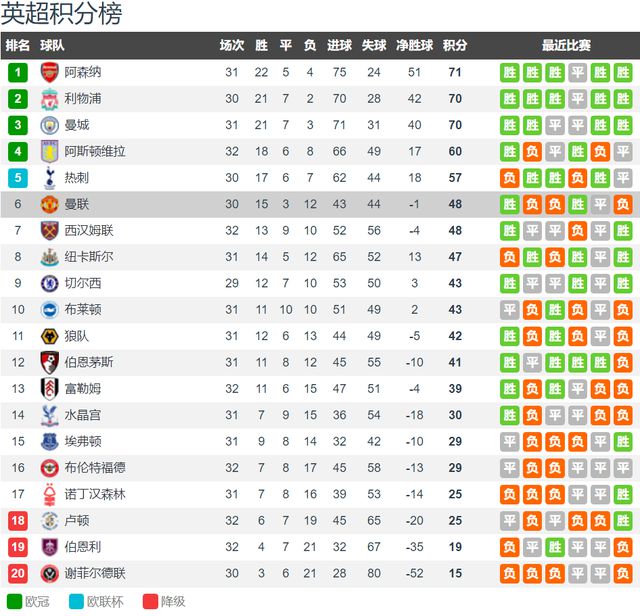Click the Wolves (狼队) crest
Screen dimensions: 640x616
click(49, 336)
